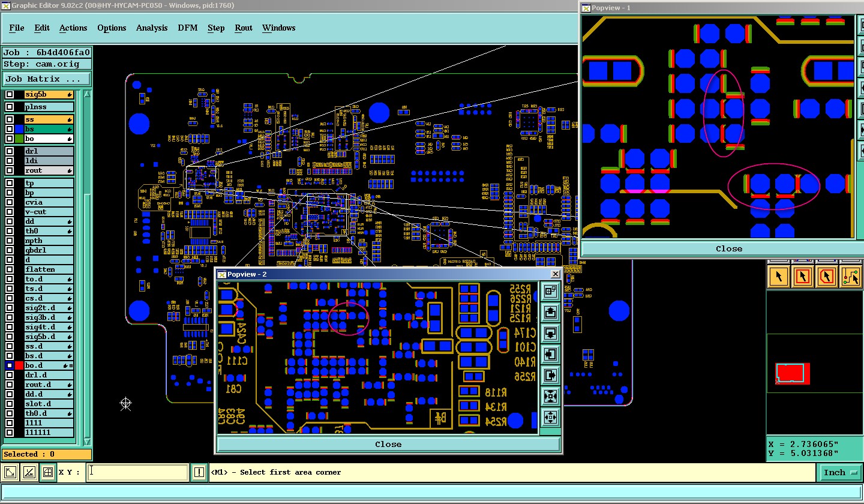Toggle the bo.d layer checkbox
Screen dimensions: 864x504
(x=10, y=365)
